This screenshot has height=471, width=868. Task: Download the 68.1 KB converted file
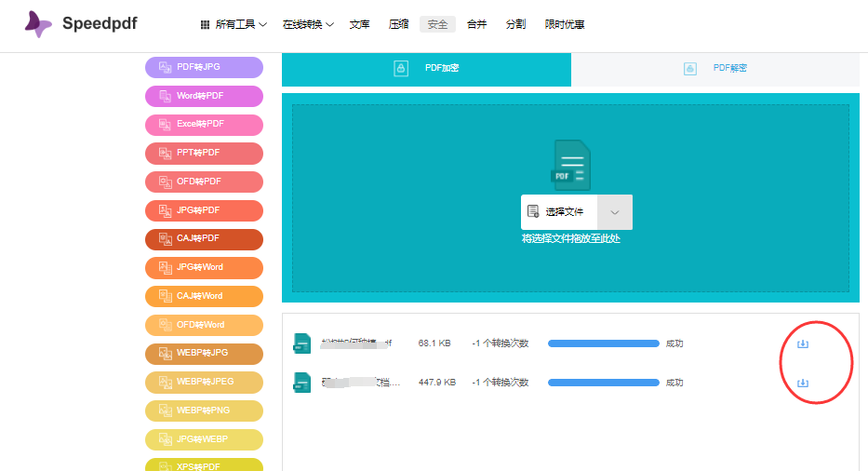click(x=803, y=344)
